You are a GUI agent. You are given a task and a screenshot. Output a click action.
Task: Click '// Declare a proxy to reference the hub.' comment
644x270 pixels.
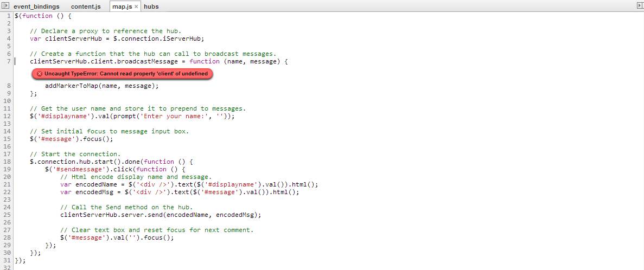tap(106, 31)
